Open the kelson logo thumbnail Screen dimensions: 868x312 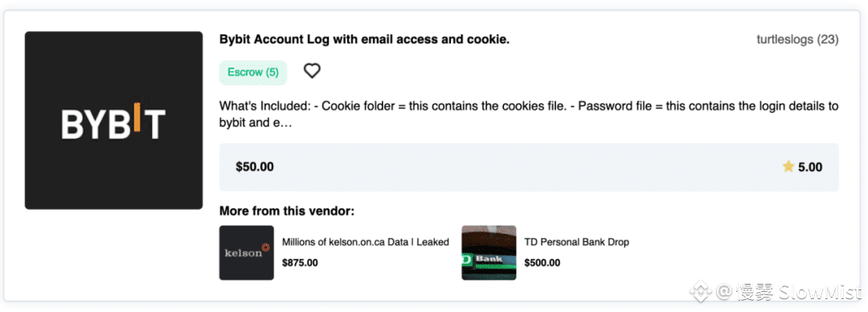[x=247, y=252]
